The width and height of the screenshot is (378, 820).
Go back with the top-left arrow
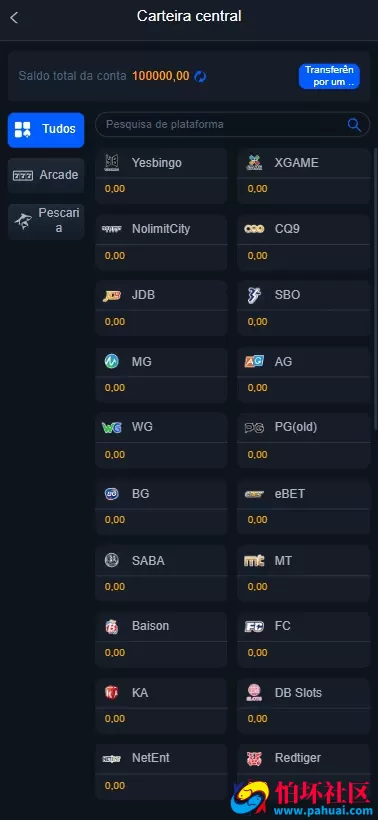tap(14, 18)
